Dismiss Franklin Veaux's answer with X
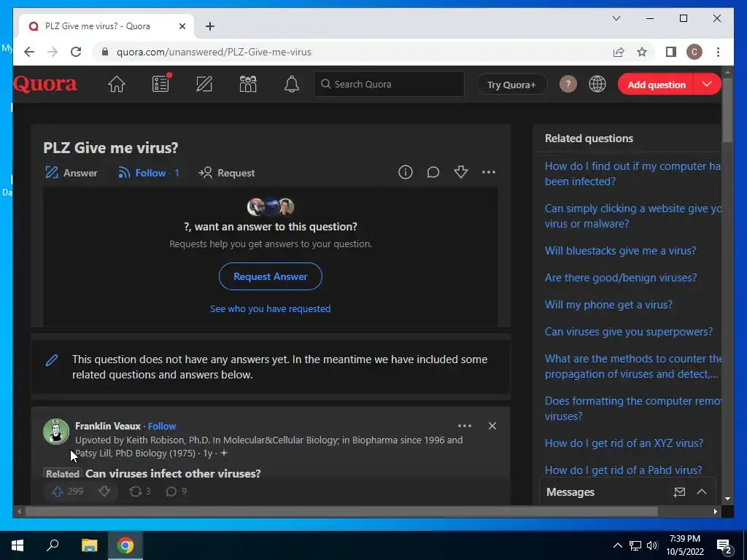The height and width of the screenshot is (560, 747). point(492,426)
